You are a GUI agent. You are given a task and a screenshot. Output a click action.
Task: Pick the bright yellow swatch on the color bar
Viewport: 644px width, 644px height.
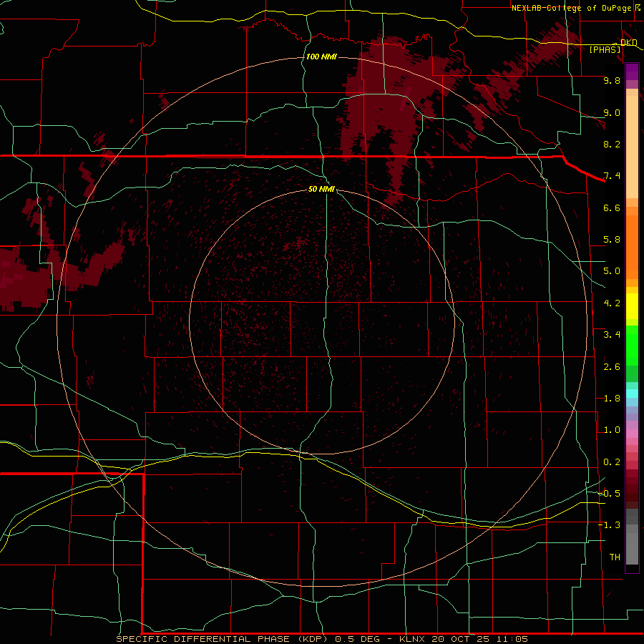click(x=632, y=306)
